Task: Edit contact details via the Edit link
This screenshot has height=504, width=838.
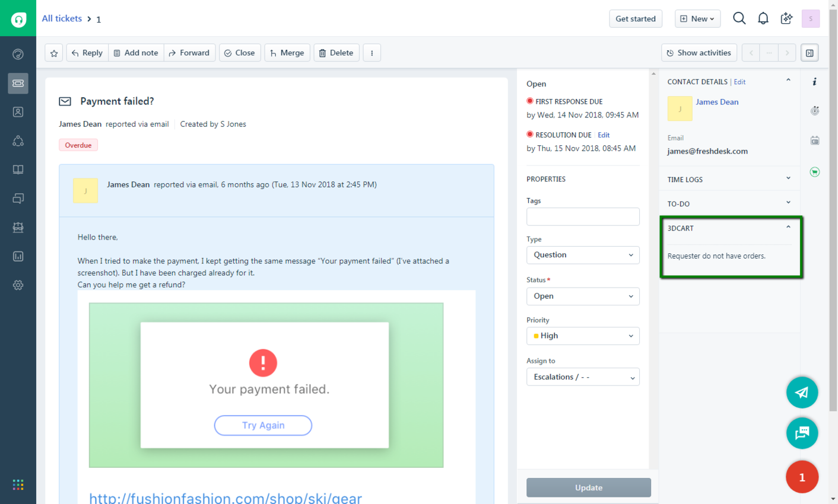Action: tap(739, 81)
